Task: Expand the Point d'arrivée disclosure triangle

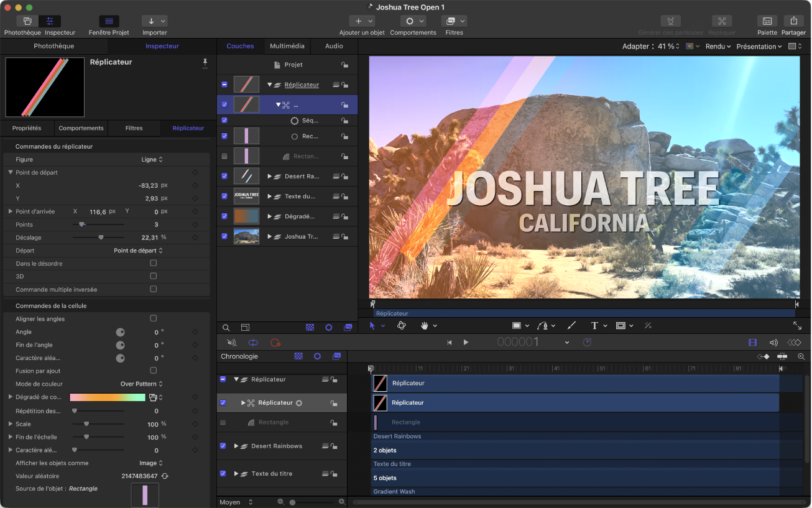Action: [x=10, y=211]
